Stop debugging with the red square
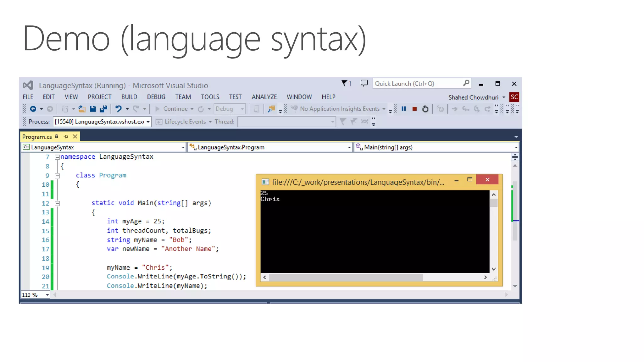This screenshot has height=362, width=644. pos(414,109)
